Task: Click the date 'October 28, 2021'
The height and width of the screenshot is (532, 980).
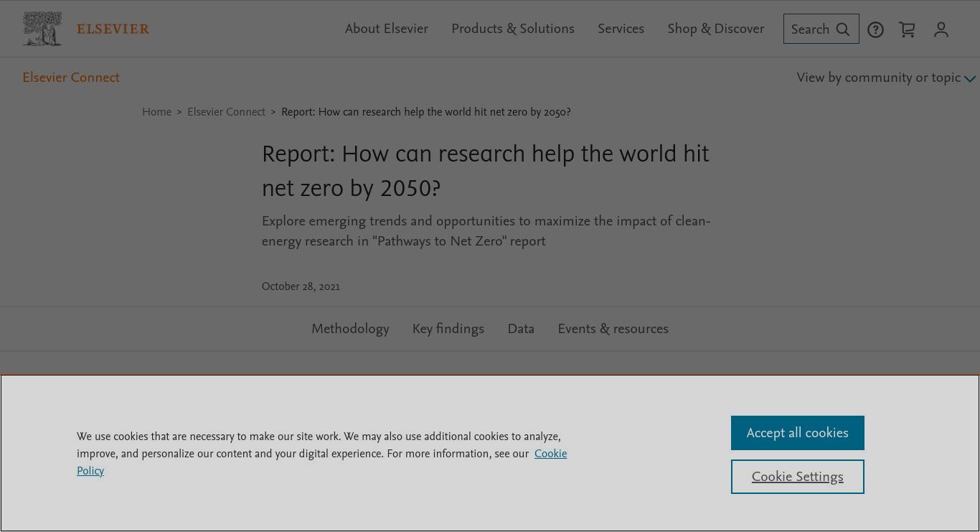Action: 301,286
